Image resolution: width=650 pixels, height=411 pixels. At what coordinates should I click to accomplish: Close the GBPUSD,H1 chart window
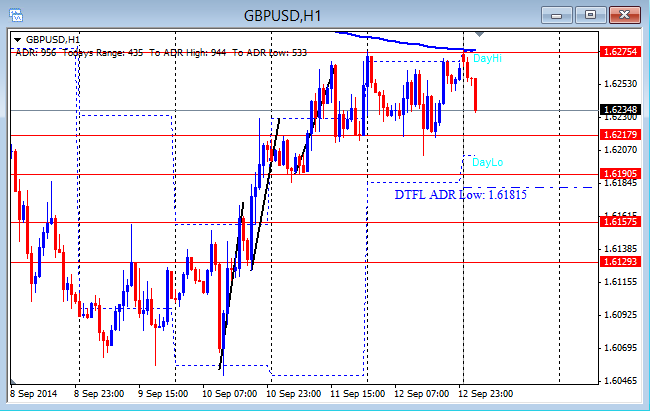[x=625, y=15]
